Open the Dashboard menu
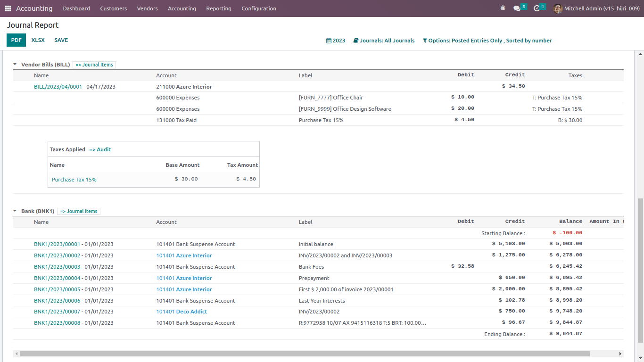 pos(76,8)
